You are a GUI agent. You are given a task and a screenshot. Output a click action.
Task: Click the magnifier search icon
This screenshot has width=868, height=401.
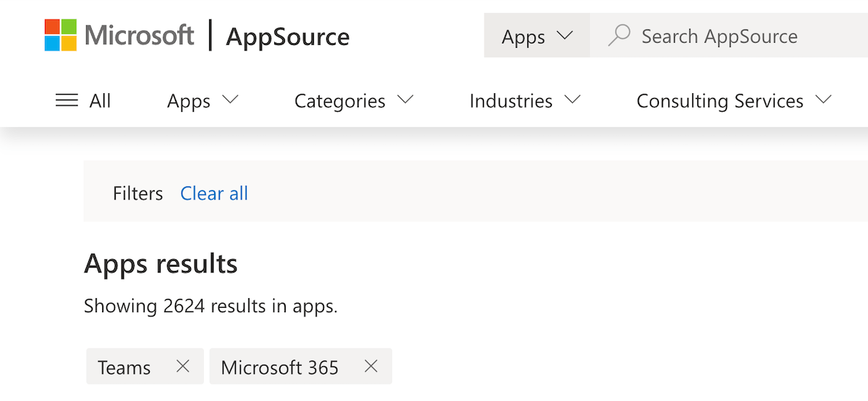click(618, 35)
